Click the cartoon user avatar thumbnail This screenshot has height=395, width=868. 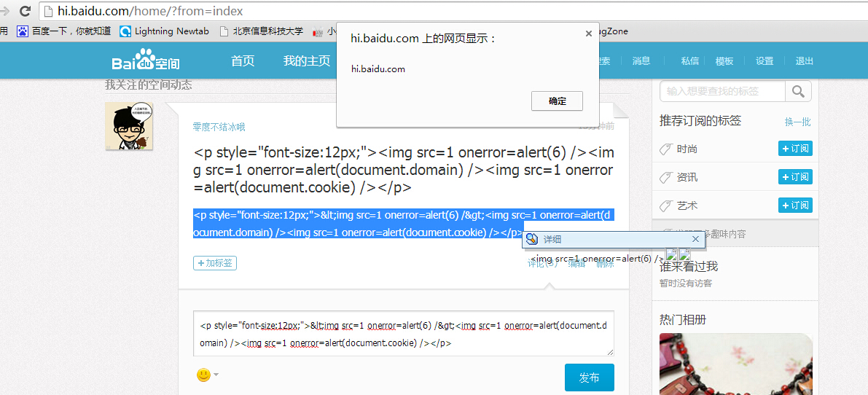click(x=129, y=126)
